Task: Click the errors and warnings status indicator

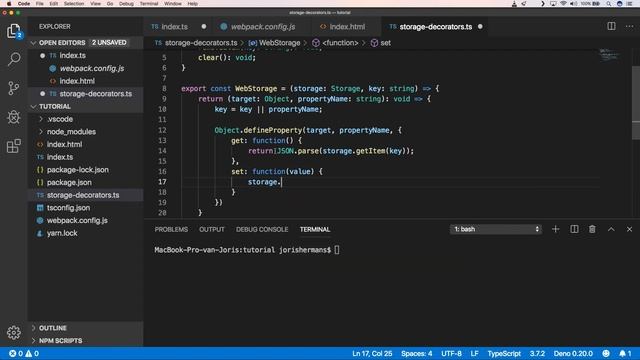Action: 24,353
